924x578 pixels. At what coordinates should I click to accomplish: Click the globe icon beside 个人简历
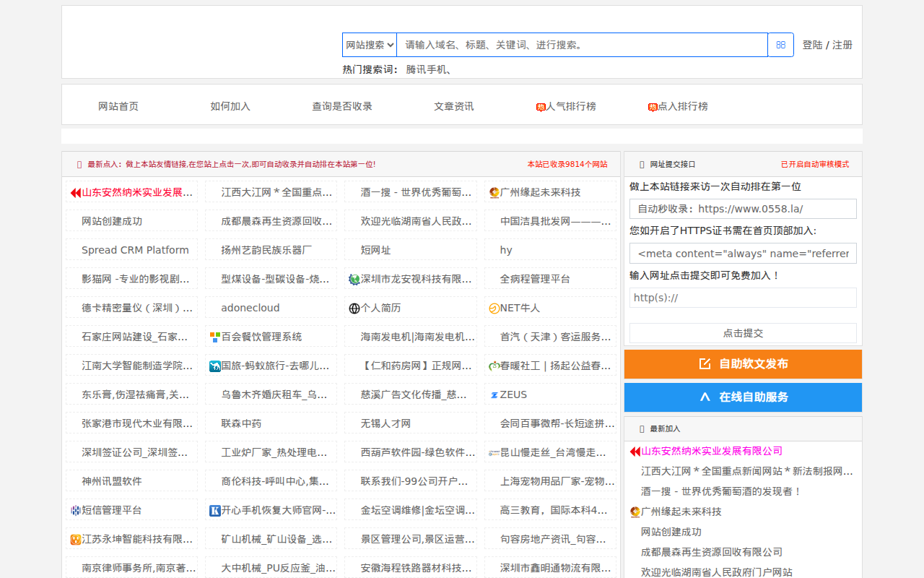pos(354,309)
